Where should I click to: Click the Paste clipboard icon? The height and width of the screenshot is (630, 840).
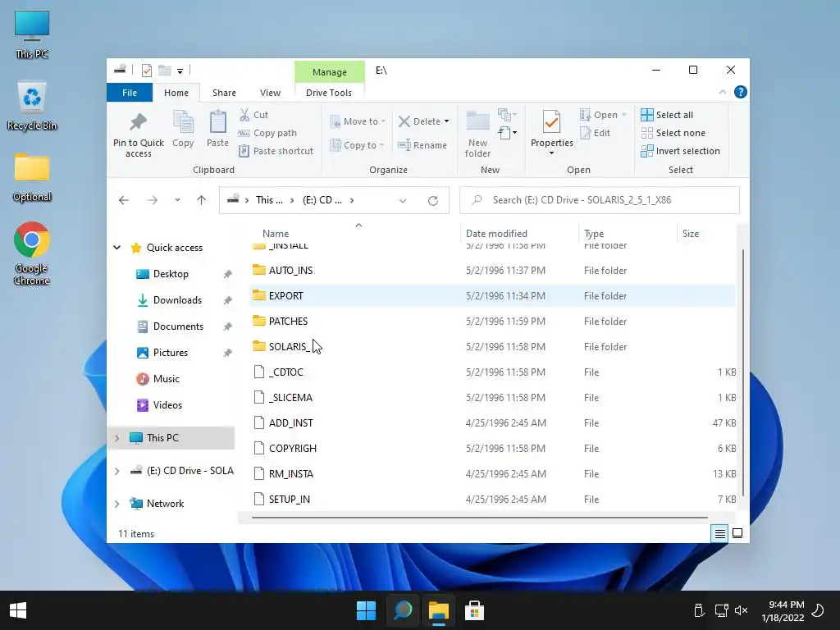coord(217,121)
